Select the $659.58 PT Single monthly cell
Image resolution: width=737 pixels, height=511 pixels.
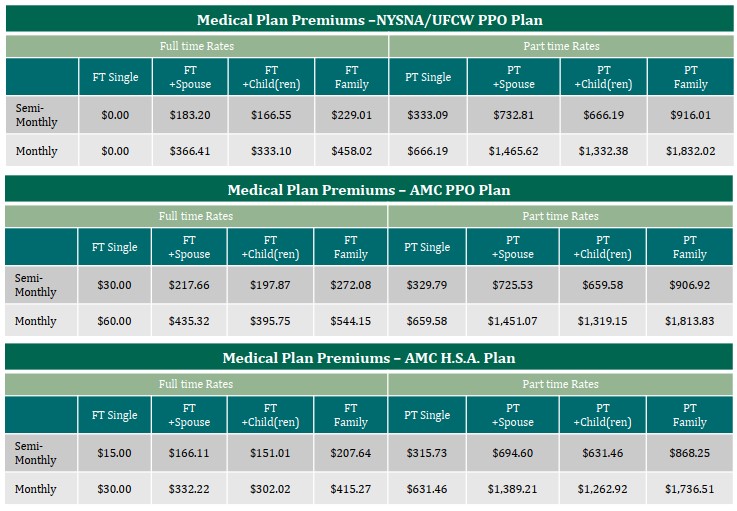click(428, 321)
